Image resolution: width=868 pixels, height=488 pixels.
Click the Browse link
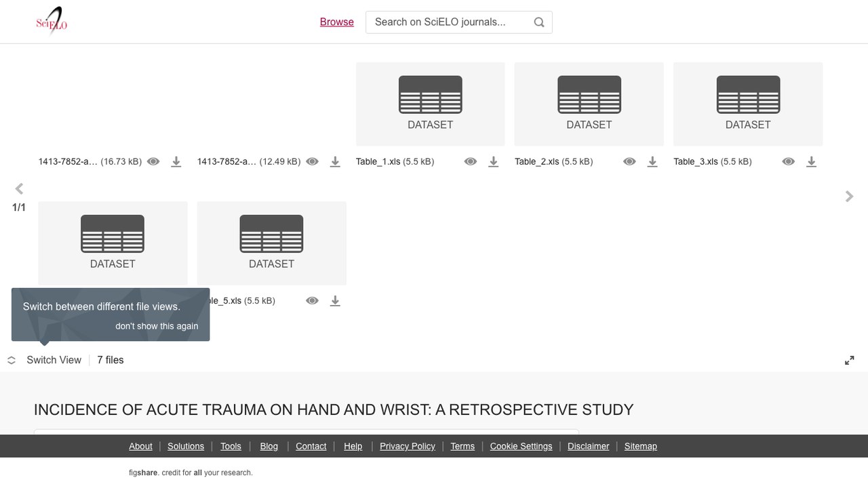pyautogui.click(x=337, y=22)
